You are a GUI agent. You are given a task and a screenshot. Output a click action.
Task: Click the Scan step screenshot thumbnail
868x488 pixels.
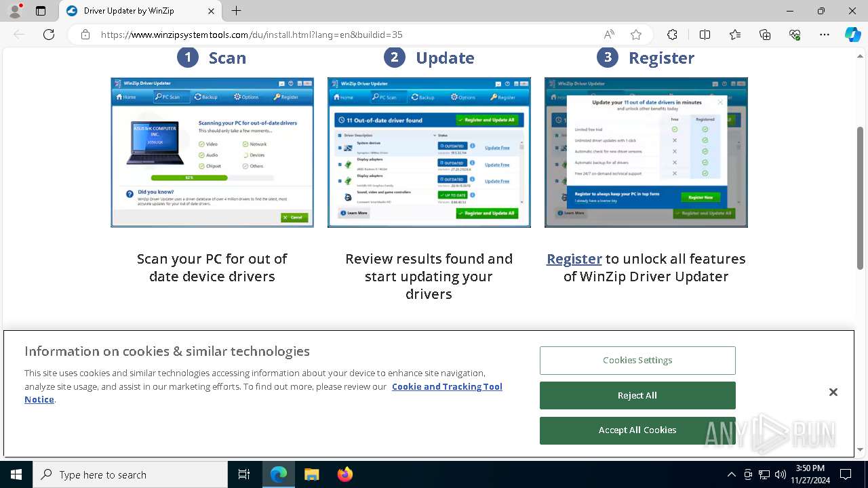coord(212,152)
